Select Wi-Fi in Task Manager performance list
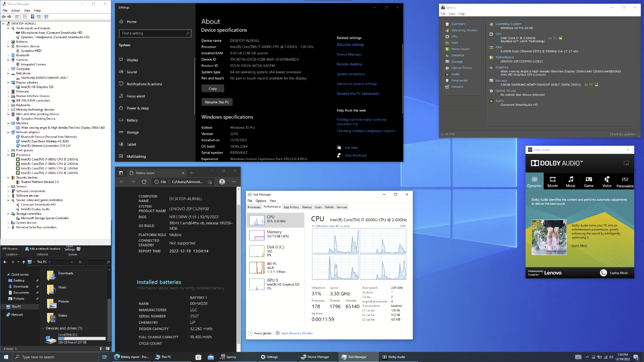 (x=275, y=267)
